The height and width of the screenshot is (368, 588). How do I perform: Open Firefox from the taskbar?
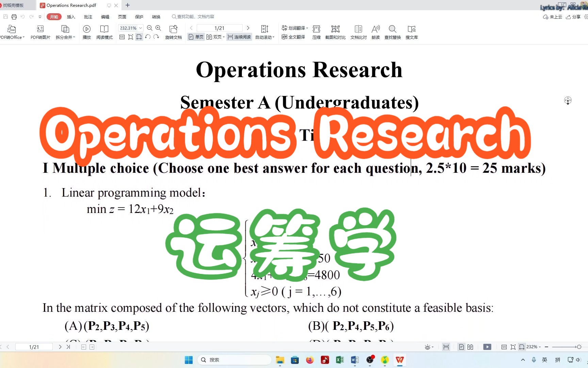310,360
